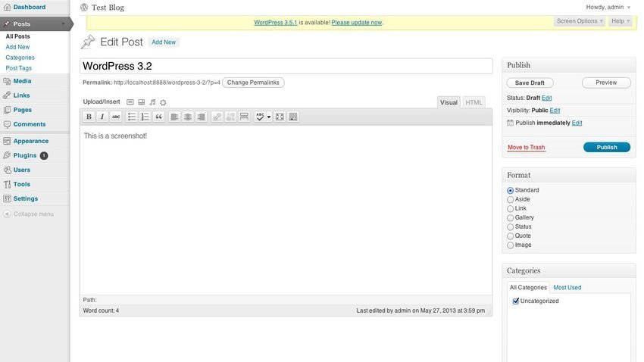Click the Add Video upload icon

pyautogui.click(x=141, y=102)
